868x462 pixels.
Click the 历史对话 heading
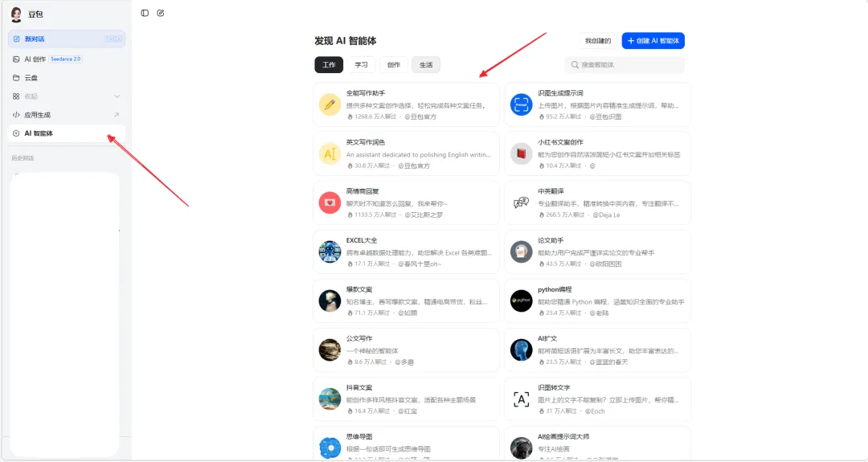[x=23, y=158]
